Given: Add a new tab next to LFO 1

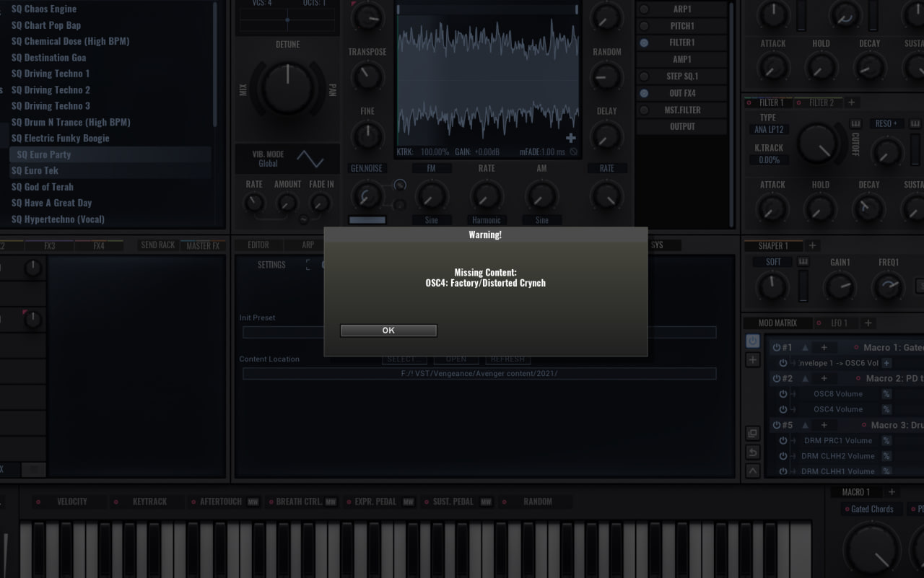Looking at the screenshot, I should 868,323.
